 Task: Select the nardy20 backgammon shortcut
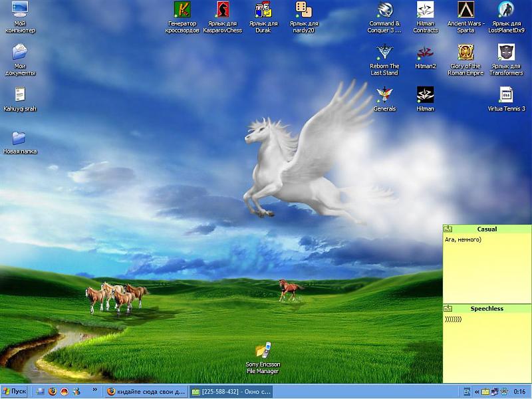302,10
